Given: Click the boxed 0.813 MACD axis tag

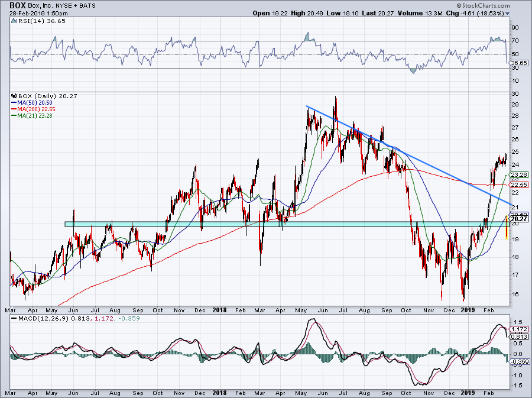Looking at the screenshot, I should point(519,337).
